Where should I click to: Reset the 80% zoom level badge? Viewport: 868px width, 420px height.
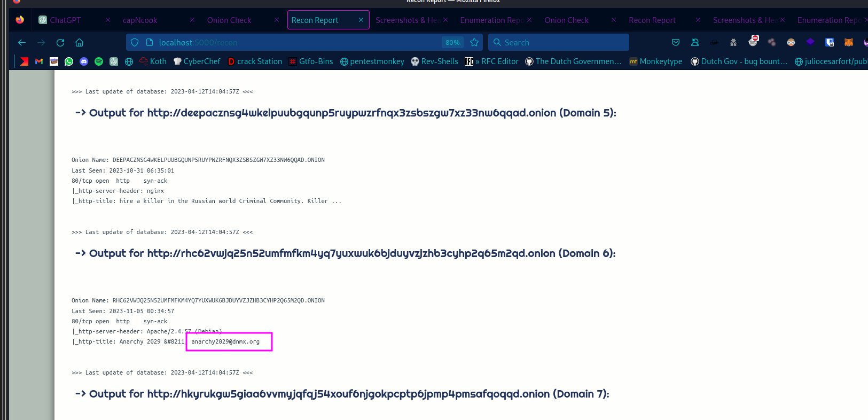tap(452, 42)
